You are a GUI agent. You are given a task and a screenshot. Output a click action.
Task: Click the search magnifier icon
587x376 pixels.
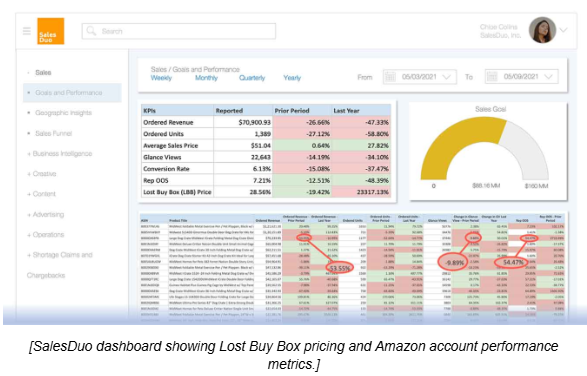[x=91, y=31]
